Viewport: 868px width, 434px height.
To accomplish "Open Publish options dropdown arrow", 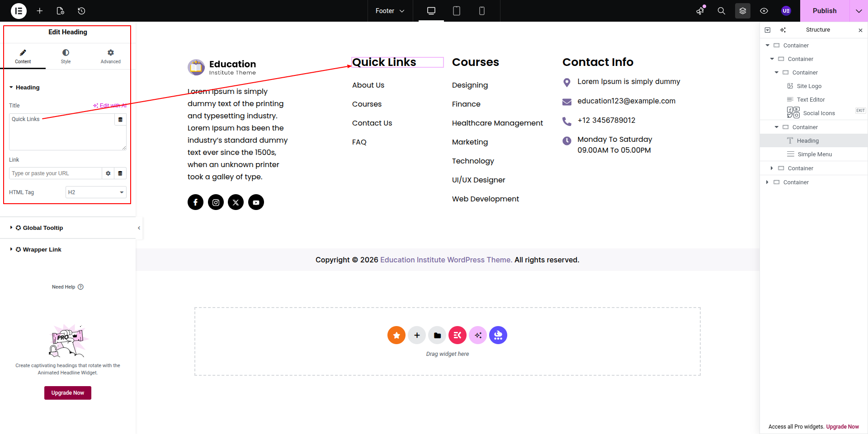I will tap(859, 11).
